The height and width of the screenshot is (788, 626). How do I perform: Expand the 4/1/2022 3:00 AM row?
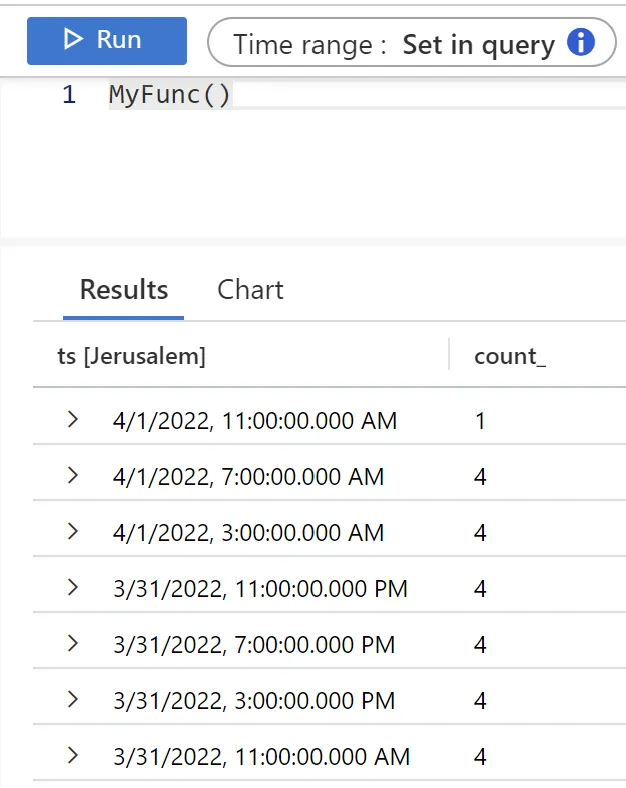tap(72, 532)
